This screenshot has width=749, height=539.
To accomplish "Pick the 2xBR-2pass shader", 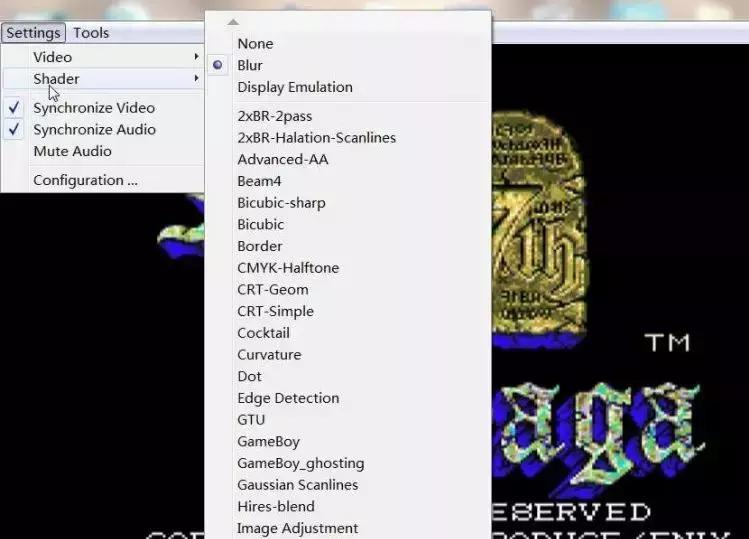I will (275, 116).
